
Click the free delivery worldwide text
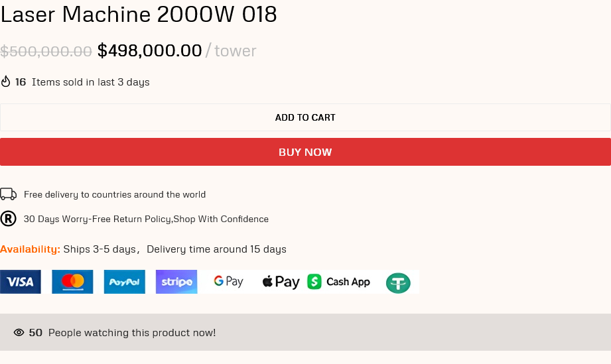115,195
